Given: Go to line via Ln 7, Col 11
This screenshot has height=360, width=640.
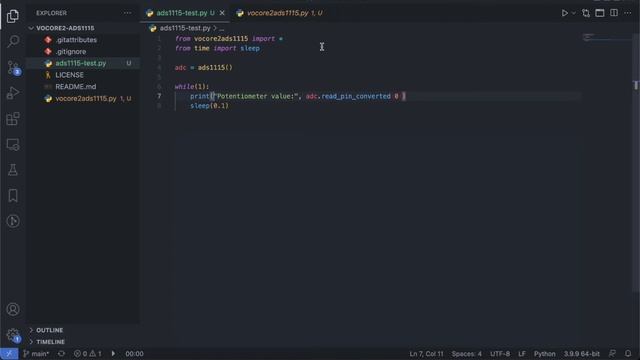Looking at the screenshot, I should pos(426,354).
